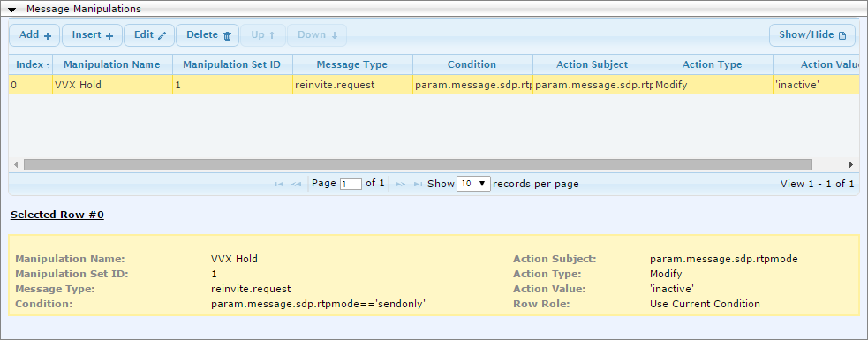Collapse the Message Manipulations section arrow
Image resolution: width=868 pixels, height=340 pixels.
pyautogui.click(x=12, y=10)
